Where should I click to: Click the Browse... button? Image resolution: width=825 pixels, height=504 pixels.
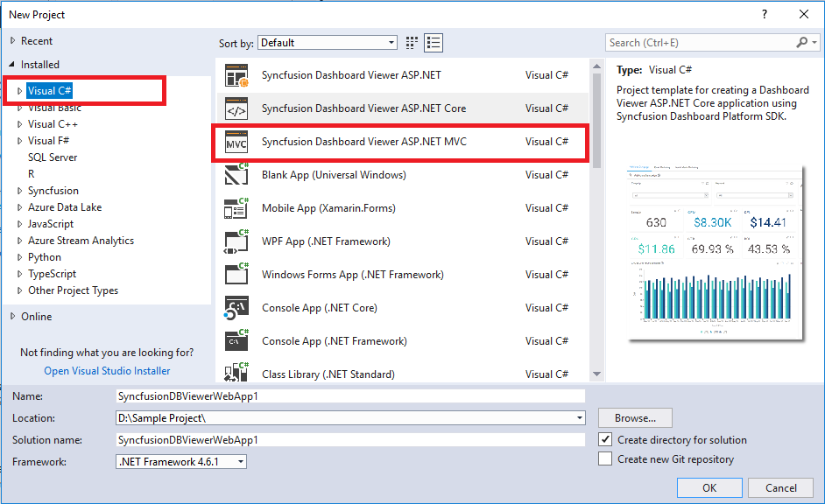pos(635,418)
